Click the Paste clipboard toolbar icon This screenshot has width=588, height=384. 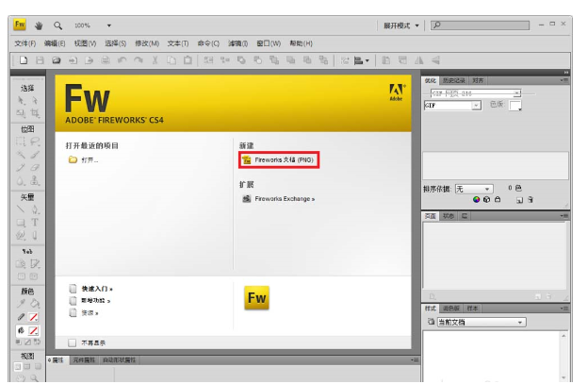pos(188,60)
